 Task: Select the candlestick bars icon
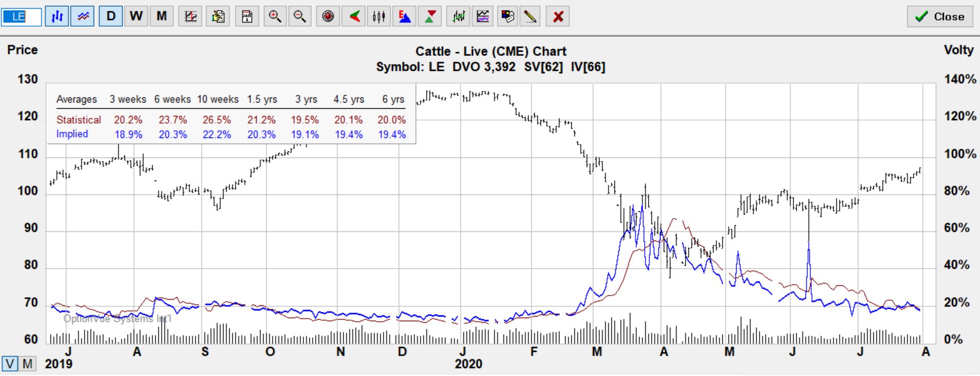[379, 16]
